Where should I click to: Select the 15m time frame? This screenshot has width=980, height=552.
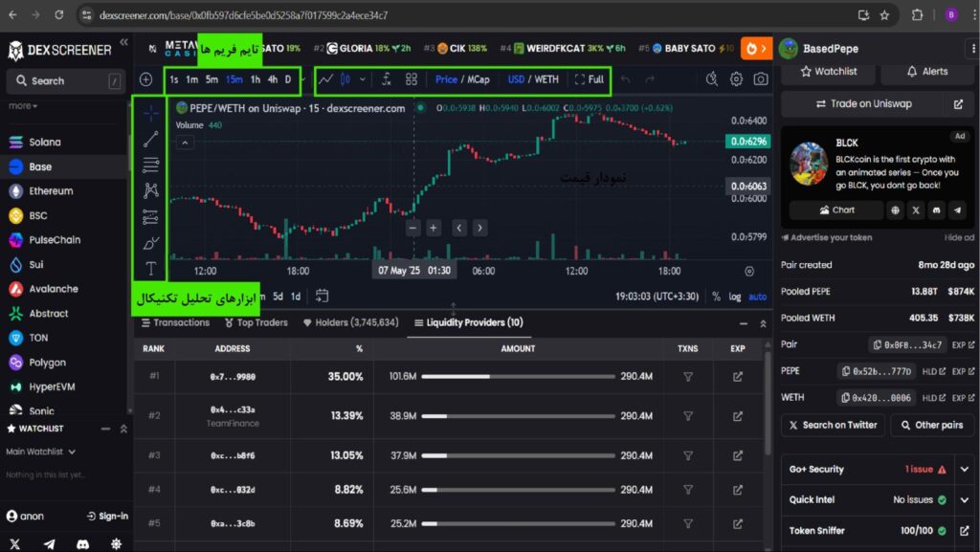point(234,79)
